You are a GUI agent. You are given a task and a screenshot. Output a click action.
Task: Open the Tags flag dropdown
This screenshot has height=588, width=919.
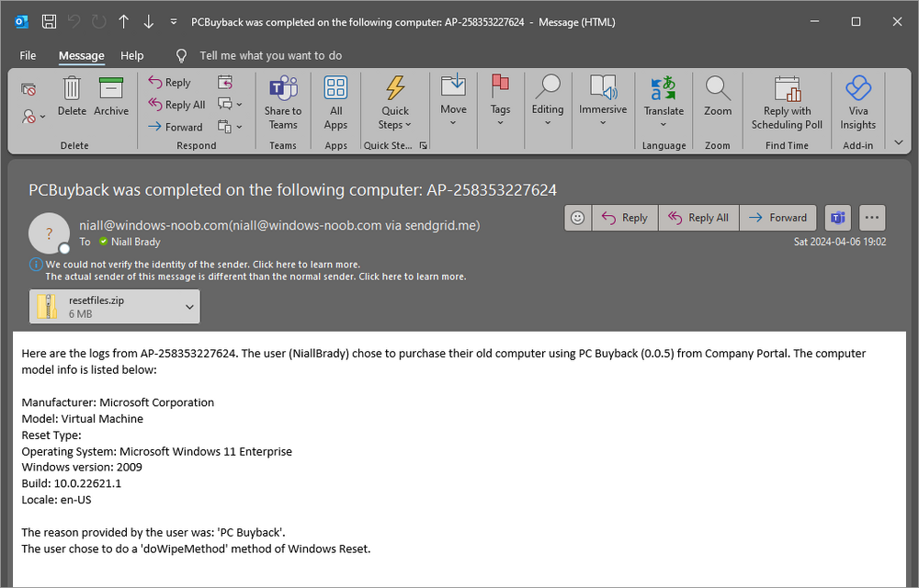(500, 101)
